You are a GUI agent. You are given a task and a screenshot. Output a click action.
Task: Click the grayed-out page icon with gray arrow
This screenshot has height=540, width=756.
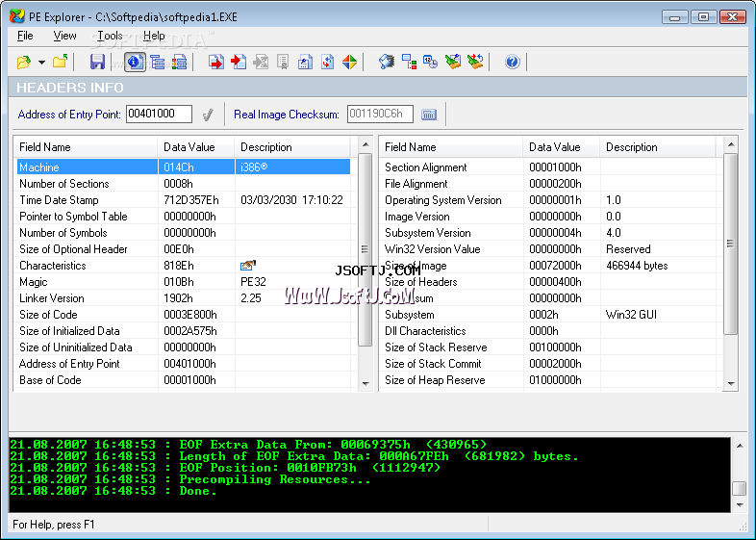pos(261,63)
